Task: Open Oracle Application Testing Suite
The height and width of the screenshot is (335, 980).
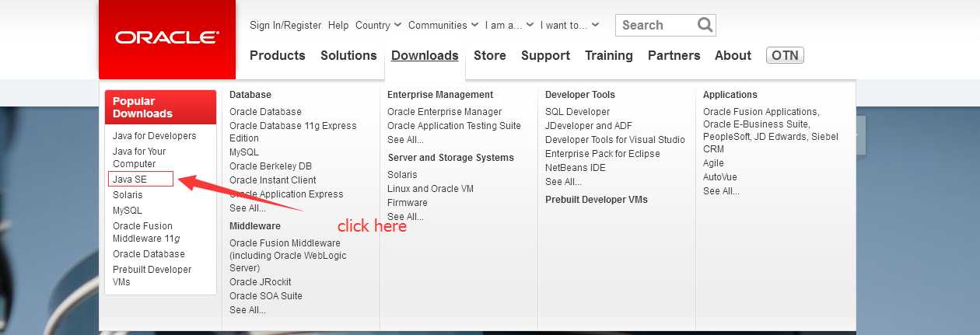Action: point(454,126)
